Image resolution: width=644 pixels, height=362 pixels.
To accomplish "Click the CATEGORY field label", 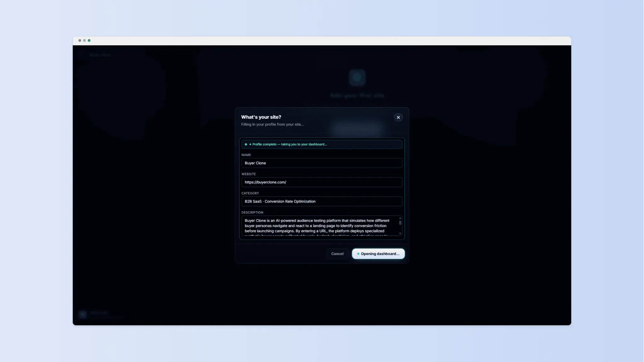I will point(250,193).
